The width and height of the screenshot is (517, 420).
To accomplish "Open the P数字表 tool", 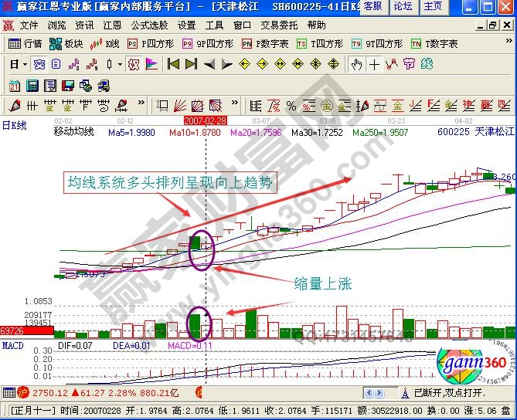I will (264, 44).
